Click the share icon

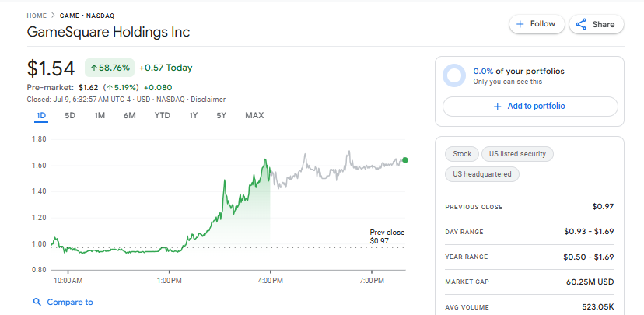coord(581,24)
